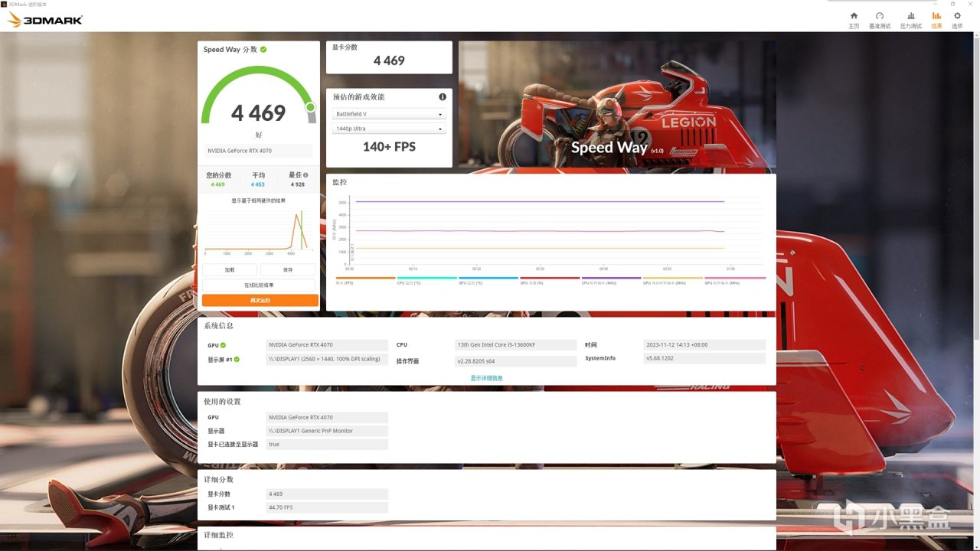The image size is (980, 551).
Task: Click the 13th Gen Intel Core i5-13600KF field
Action: click(515, 345)
